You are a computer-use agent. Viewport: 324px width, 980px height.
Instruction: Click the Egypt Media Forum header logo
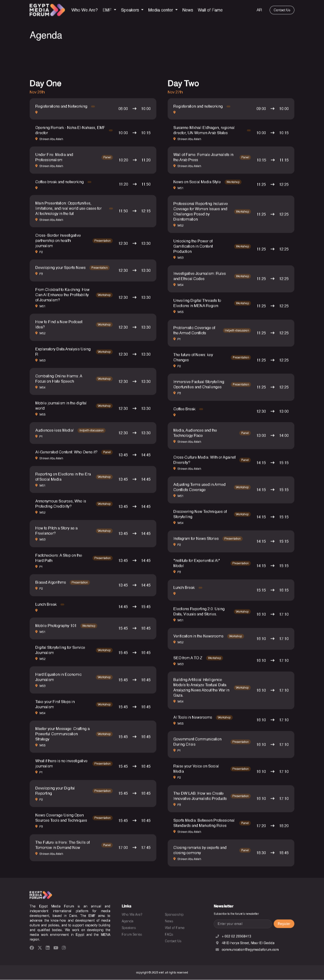(x=47, y=10)
